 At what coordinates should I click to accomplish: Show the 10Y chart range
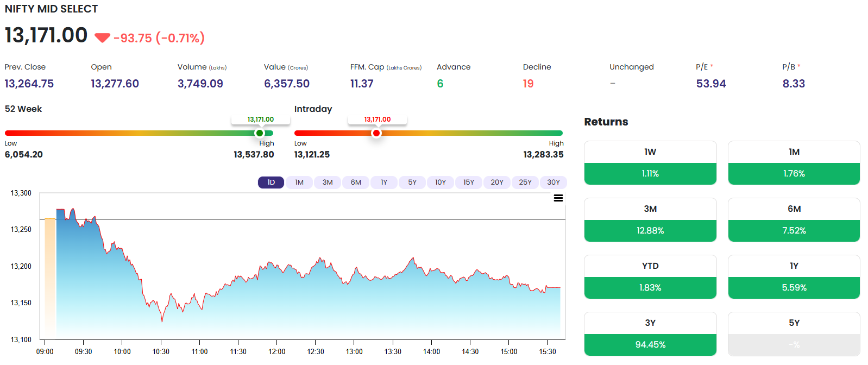(441, 182)
